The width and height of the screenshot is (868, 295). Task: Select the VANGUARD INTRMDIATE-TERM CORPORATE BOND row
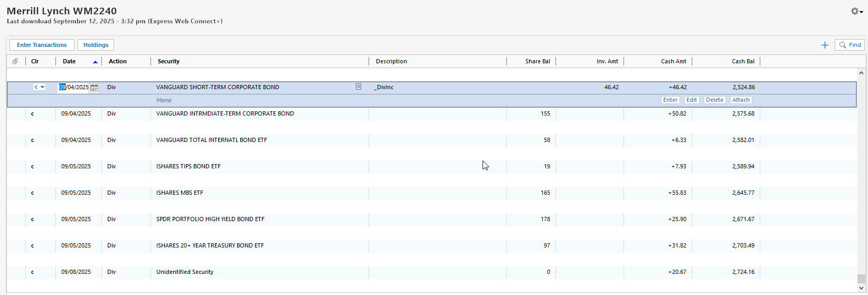pos(432,113)
